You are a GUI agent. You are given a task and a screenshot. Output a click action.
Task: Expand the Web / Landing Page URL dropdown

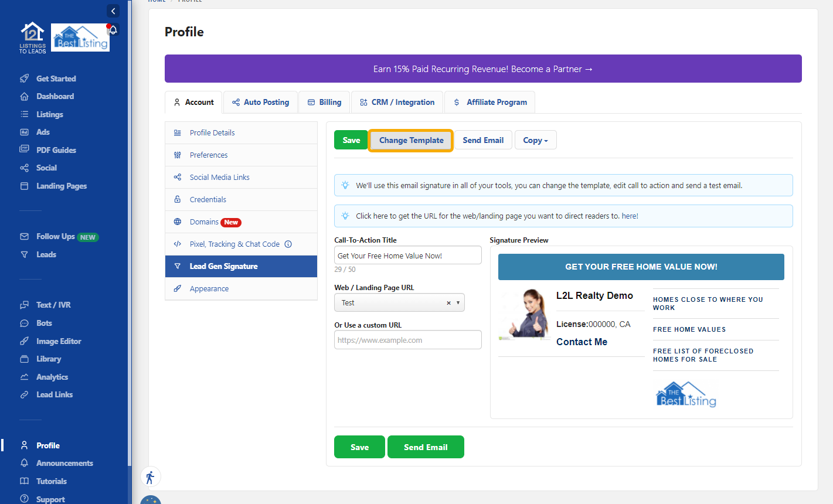coord(458,302)
